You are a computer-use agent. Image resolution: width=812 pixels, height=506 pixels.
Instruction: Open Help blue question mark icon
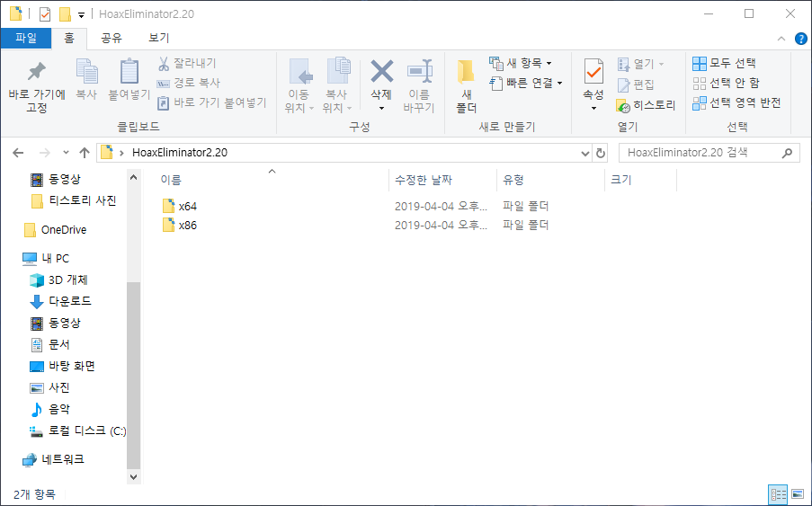click(x=800, y=39)
